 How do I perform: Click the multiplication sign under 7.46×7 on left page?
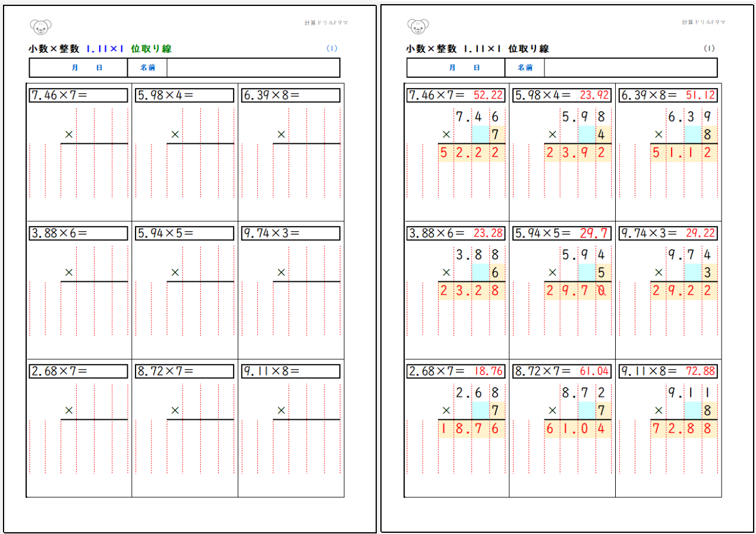[68, 135]
